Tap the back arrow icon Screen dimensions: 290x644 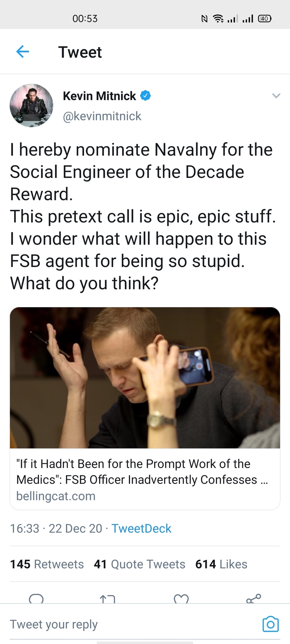pyautogui.click(x=22, y=52)
